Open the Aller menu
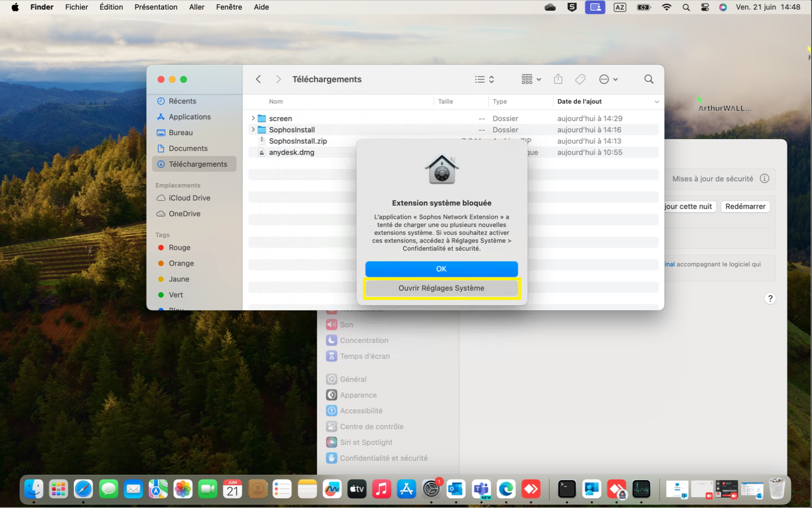 click(197, 7)
